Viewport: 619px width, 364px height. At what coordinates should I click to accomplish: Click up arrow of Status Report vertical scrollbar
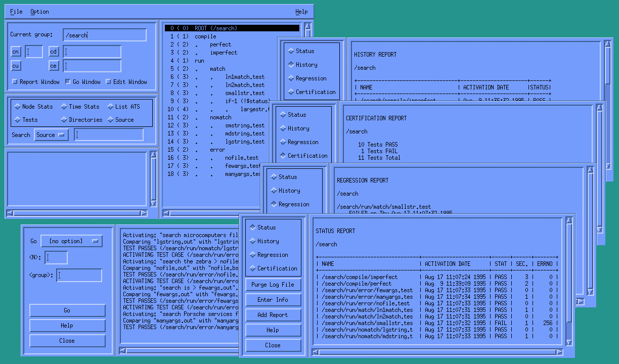tap(569, 220)
